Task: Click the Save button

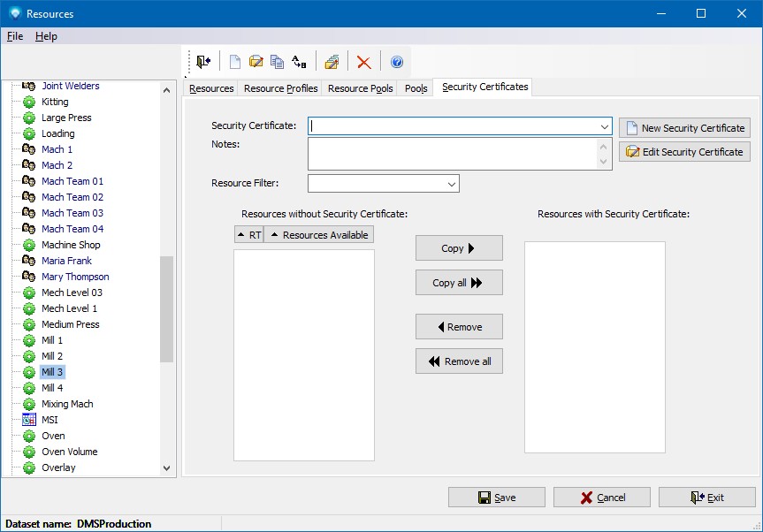Action: [x=496, y=498]
